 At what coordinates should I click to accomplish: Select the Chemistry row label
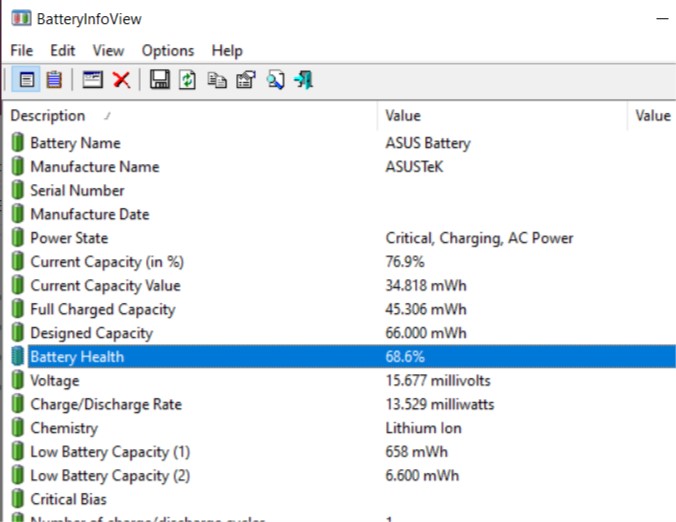tap(64, 428)
